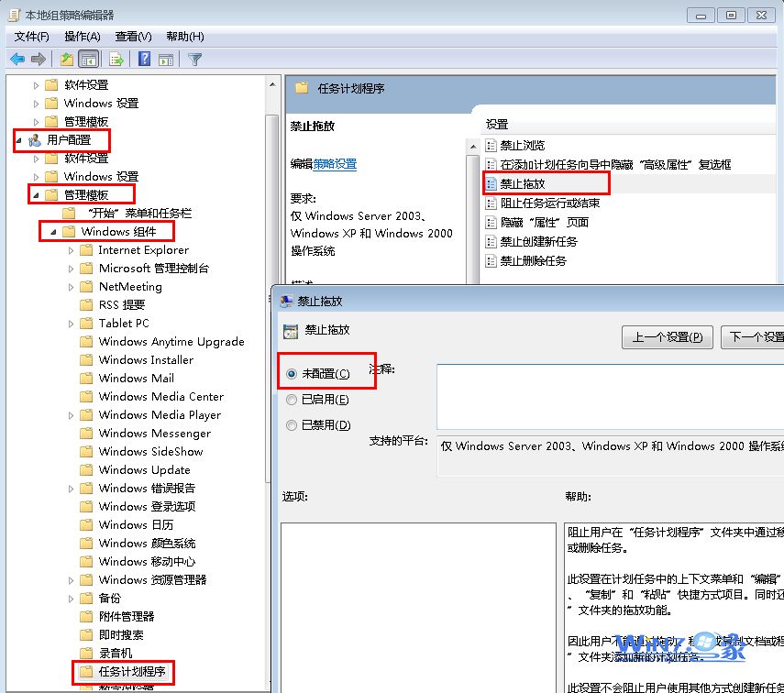Click the 禁止拖放 dialog title bar icon
Screen dimensions: 784x693
(286, 301)
